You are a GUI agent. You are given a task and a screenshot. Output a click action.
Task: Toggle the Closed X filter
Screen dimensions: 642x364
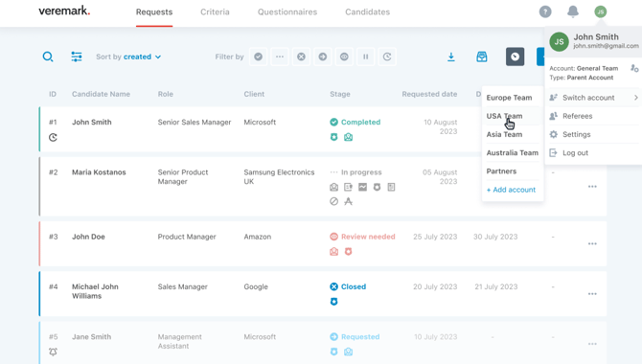301,57
